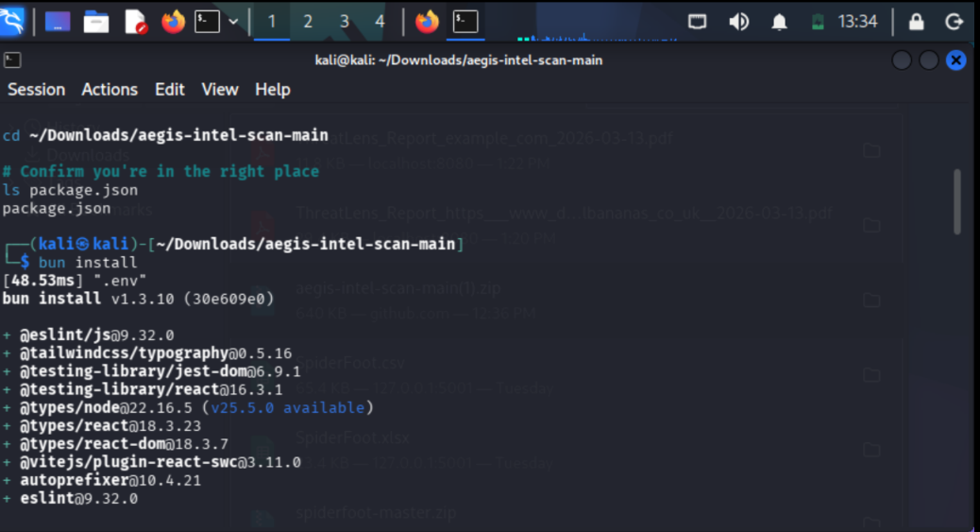980x532 pixels.
Task: Open the logout session icon
Action: tap(954, 22)
